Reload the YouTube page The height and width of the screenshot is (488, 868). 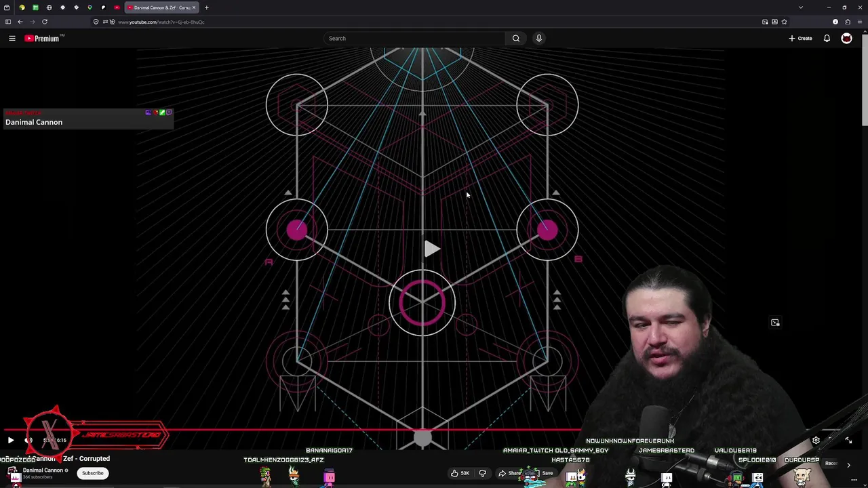point(45,22)
